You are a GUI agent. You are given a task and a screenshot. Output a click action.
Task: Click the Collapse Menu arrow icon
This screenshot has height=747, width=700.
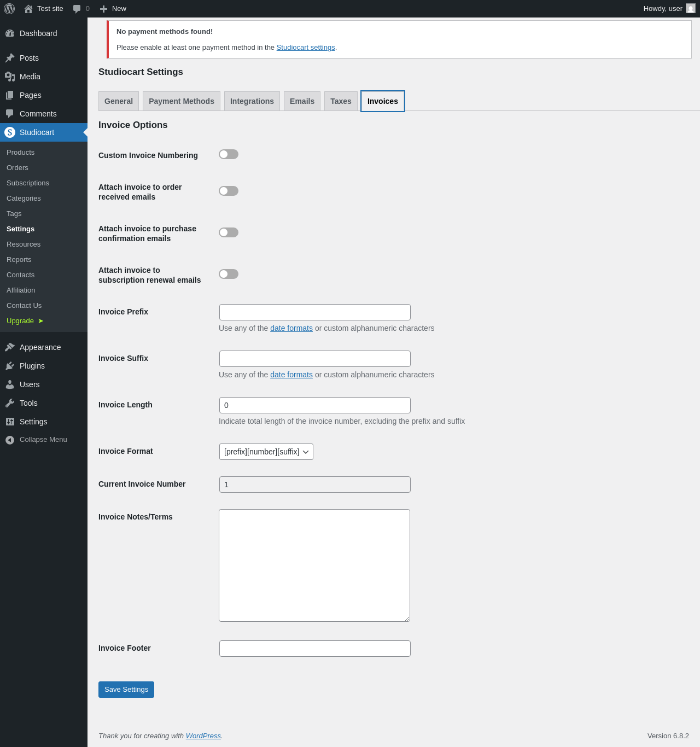(x=10, y=440)
